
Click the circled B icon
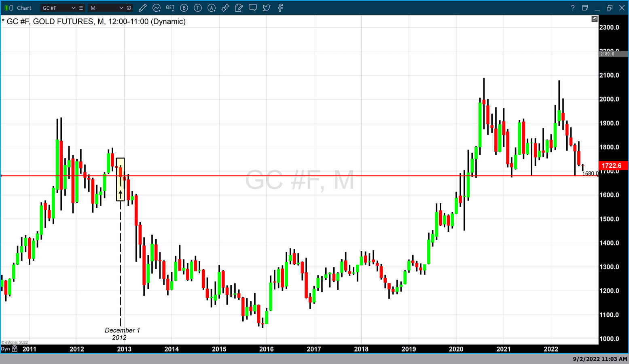[x=184, y=8]
